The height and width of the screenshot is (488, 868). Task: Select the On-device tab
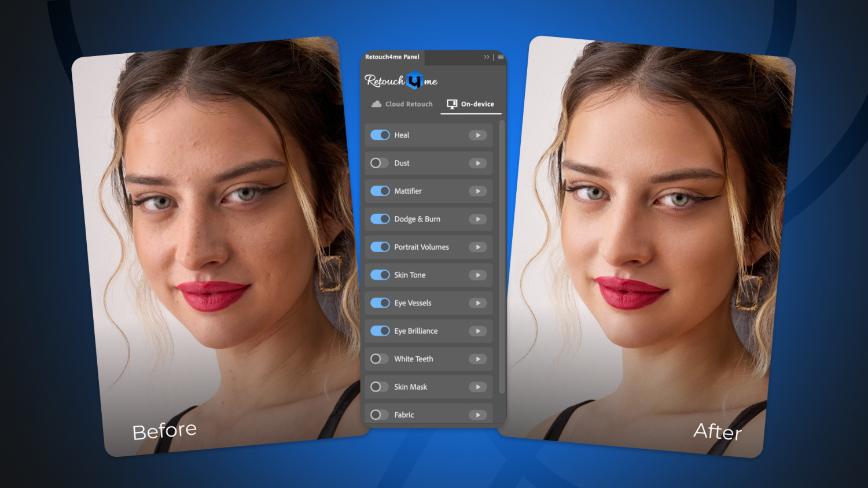tap(477, 103)
